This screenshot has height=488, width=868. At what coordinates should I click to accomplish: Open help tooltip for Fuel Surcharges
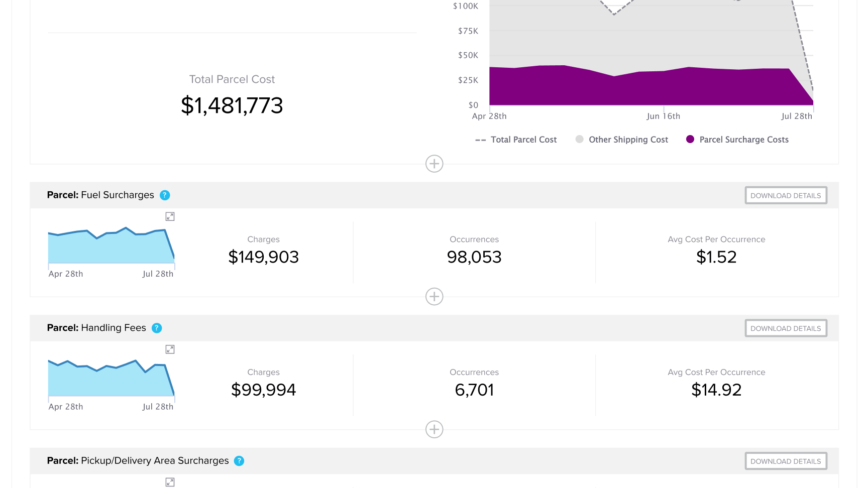coord(165,195)
